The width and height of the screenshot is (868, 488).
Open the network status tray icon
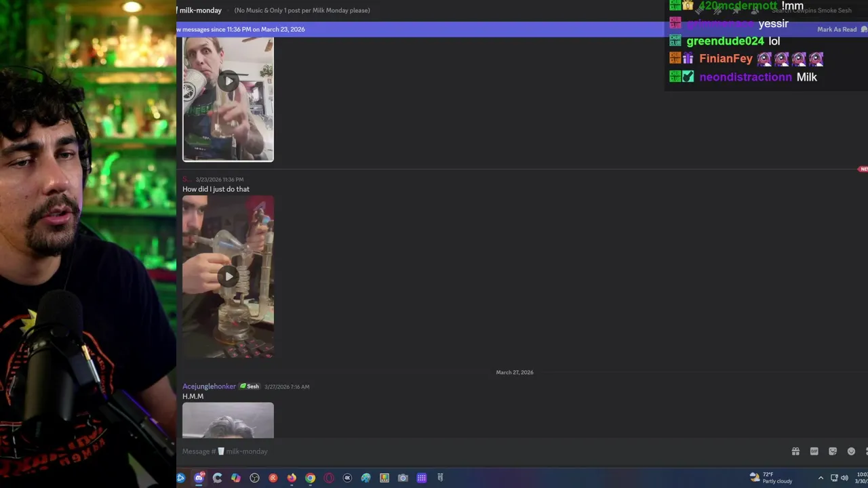tap(834, 478)
